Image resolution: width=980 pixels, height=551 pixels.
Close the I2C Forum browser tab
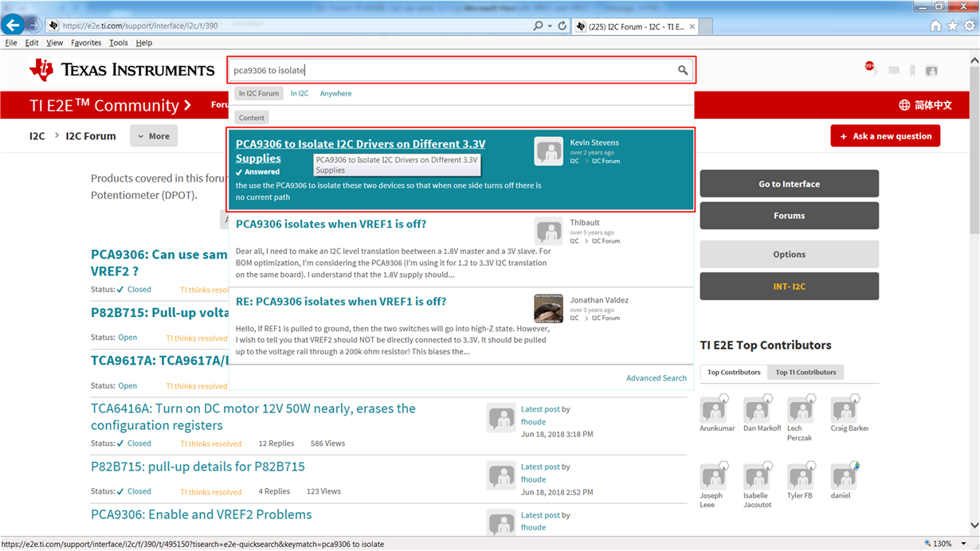692,26
